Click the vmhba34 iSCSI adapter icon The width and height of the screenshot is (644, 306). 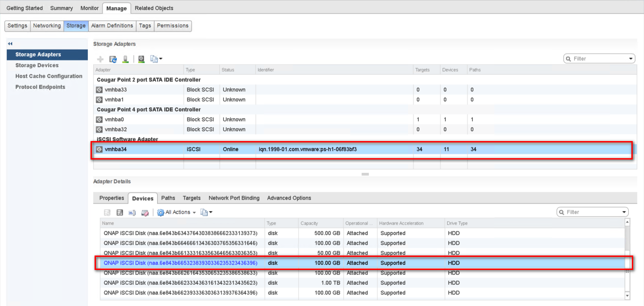(100, 149)
